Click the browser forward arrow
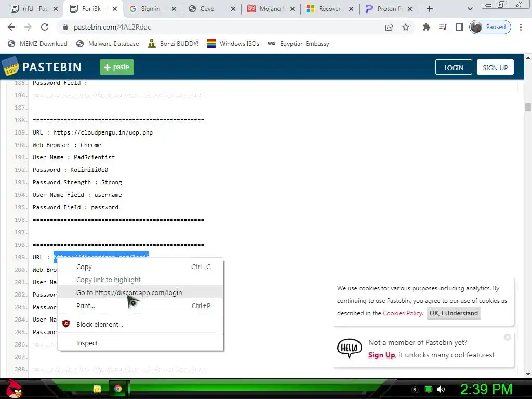This screenshot has height=399, width=532. coord(28,27)
